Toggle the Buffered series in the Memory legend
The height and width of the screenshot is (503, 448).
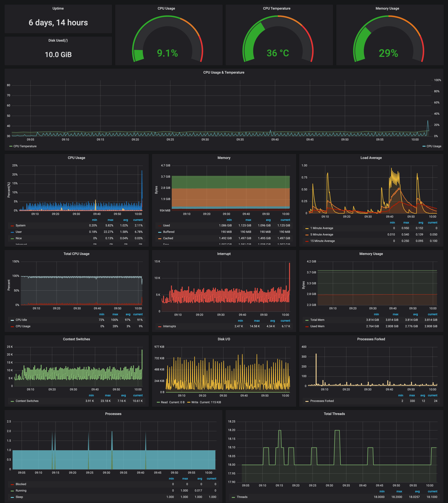169,232
